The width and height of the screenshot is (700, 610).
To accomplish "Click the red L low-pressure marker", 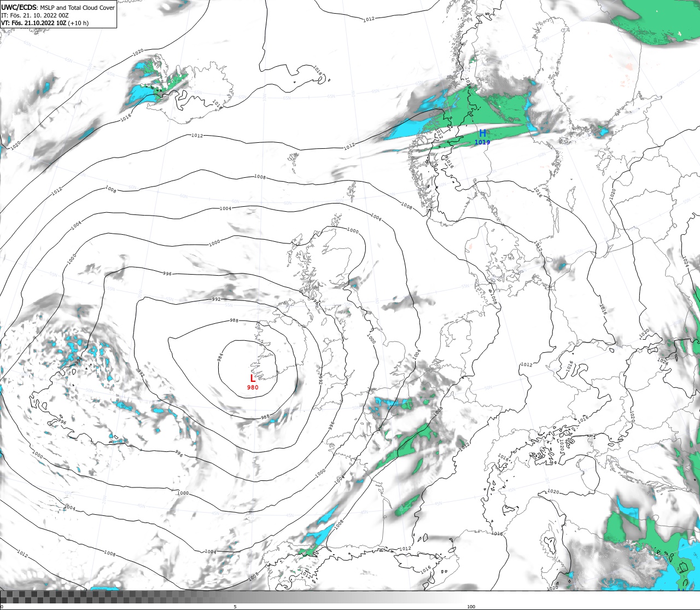I will coord(253,378).
